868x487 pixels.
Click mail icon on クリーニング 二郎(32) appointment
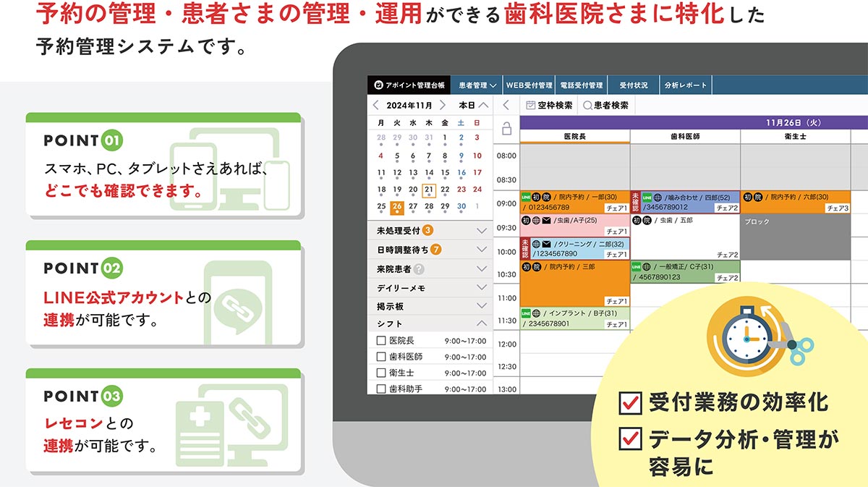click(x=547, y=244)
